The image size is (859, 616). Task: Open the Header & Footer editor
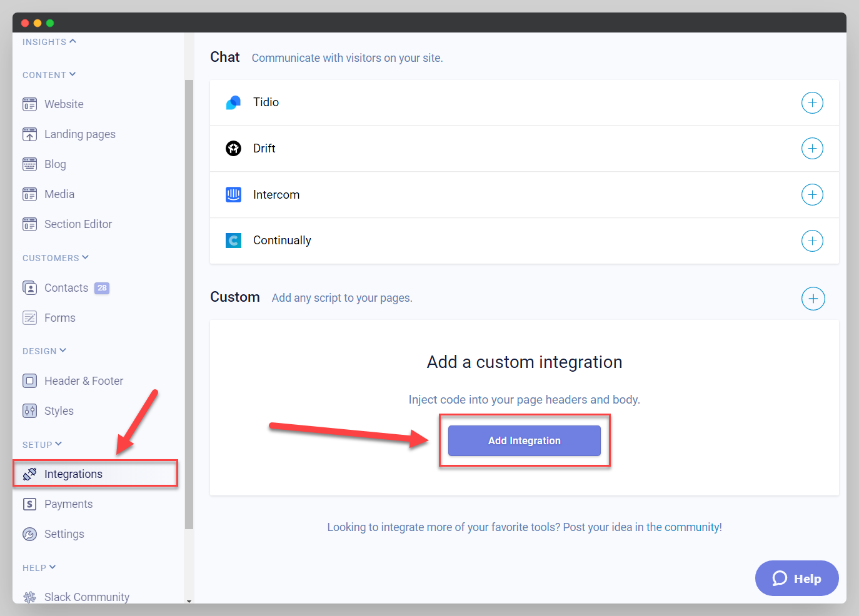point(29,380)
